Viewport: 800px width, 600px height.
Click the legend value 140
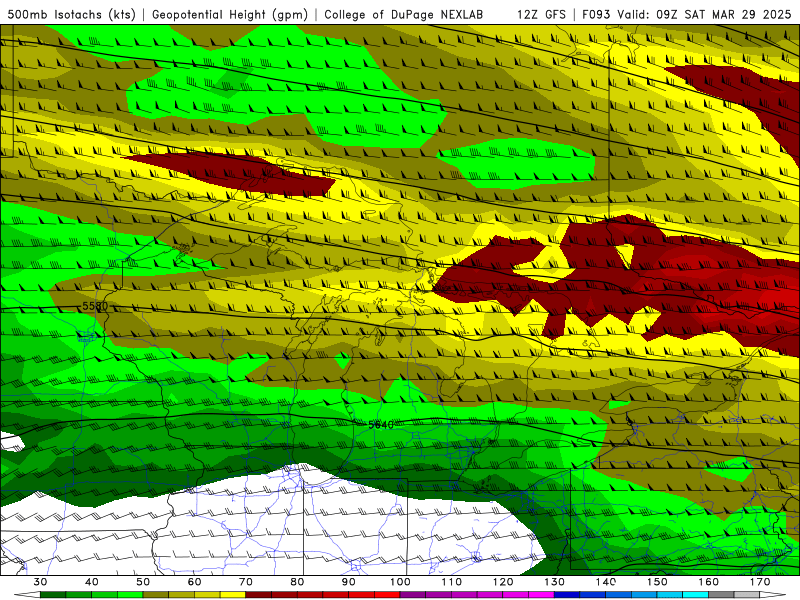(x=606, y=582)
